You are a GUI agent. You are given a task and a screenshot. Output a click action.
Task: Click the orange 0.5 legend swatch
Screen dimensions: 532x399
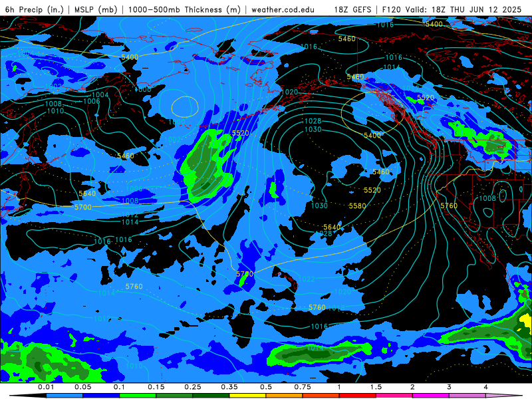tap(285, 396)
